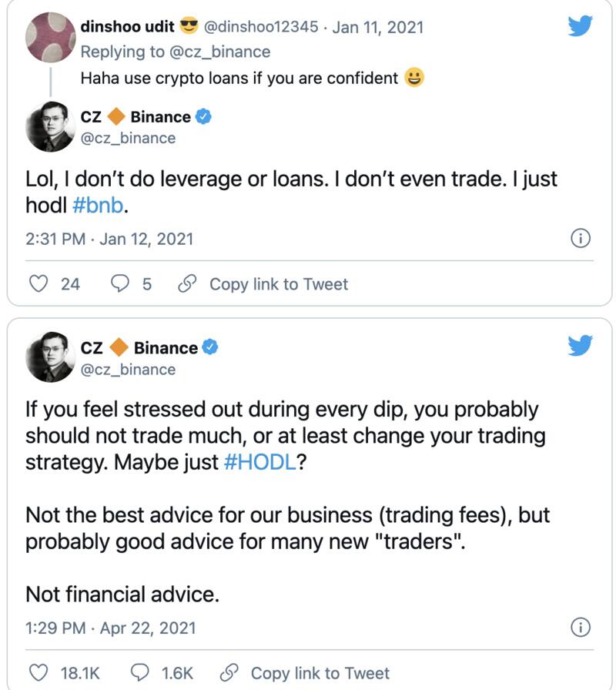Open the 1.6K replies on April tweet
Screen dimensions: 616x690
pyautogui.click(x=141, y=672)
